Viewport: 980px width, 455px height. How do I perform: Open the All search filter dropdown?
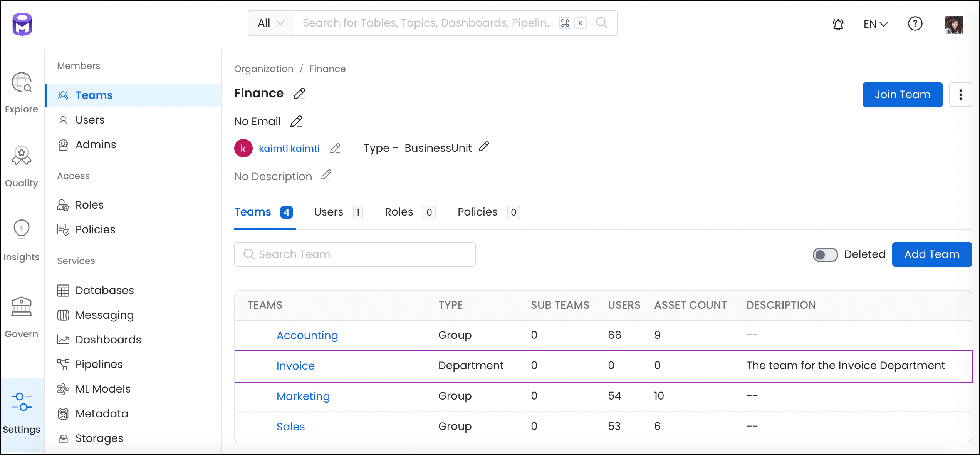tap(271, 23)
